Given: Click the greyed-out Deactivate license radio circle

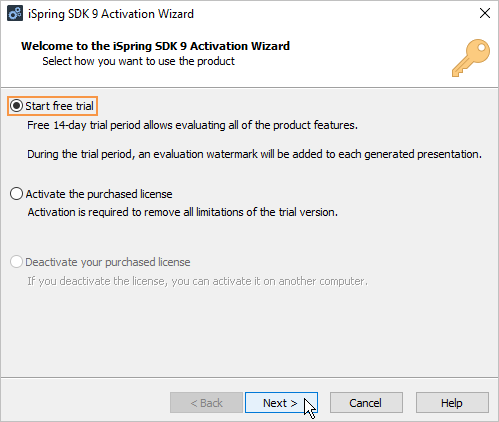Looking at the screenshot, I should pos(16,262).
